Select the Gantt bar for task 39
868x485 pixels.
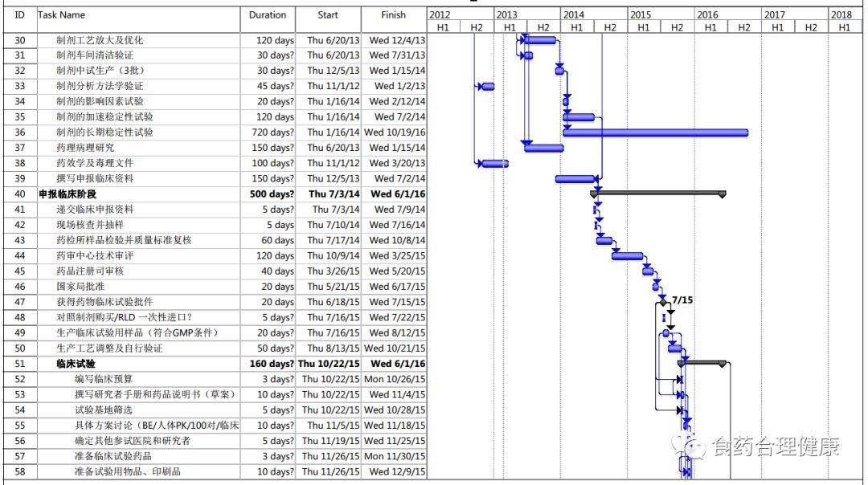click(575, 179)
